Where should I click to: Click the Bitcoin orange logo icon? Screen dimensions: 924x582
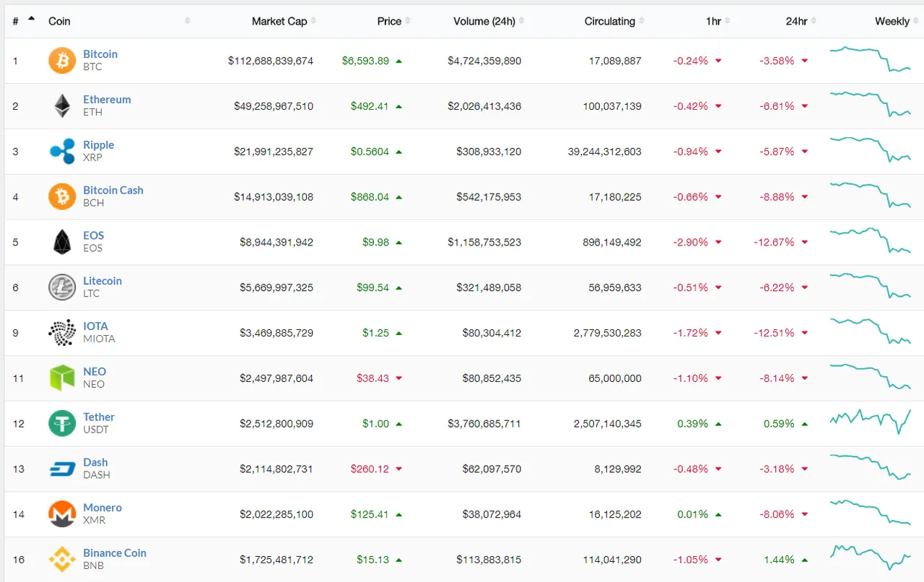[62, 61]
